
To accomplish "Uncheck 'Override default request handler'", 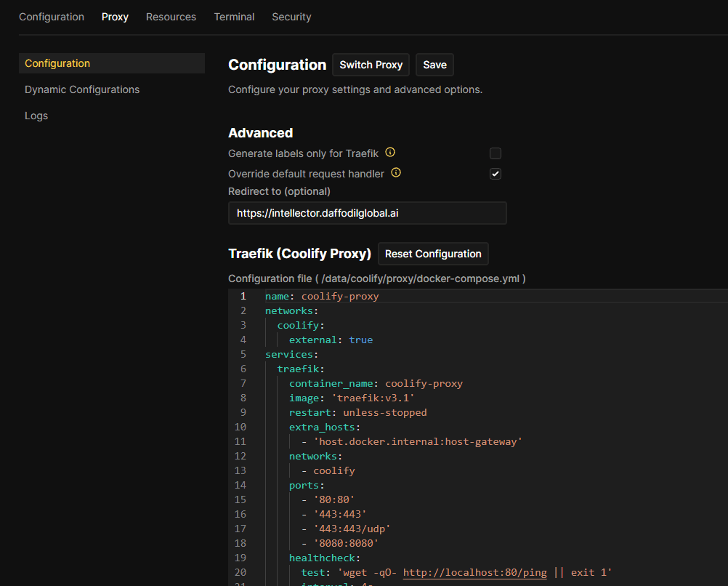I will point(495,174).
